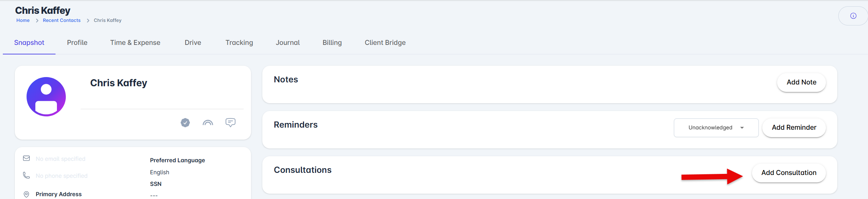
Task: Click the Add Note button
Action: coord(801,82)
